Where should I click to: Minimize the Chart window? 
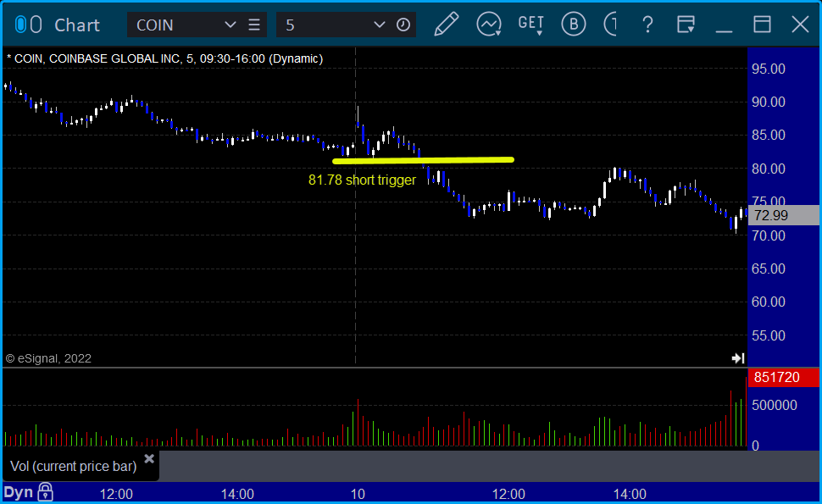(x=724, y=30)
